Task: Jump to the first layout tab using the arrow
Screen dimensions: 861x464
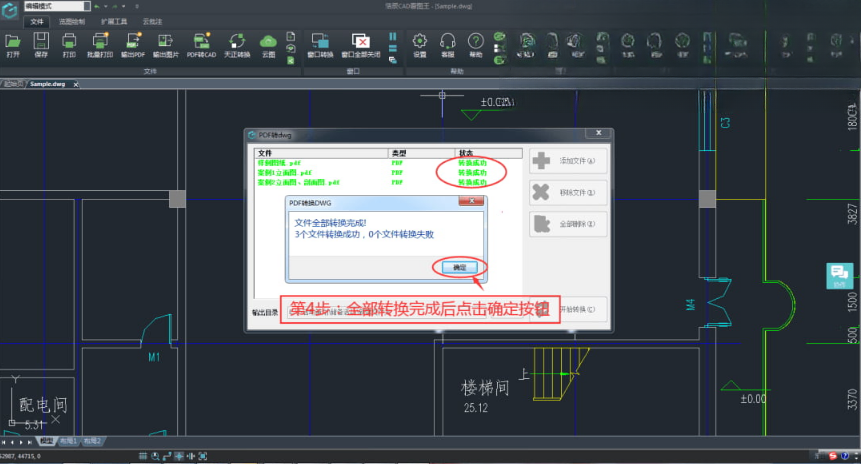Action: (3, 441)
